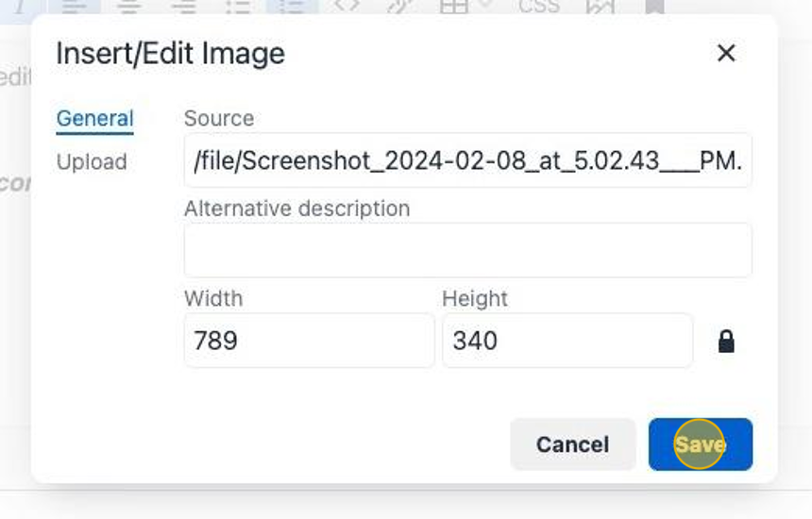This screenshot has height=519, width=812.
Task: Open the source code view icon
Action: [347, 6]
